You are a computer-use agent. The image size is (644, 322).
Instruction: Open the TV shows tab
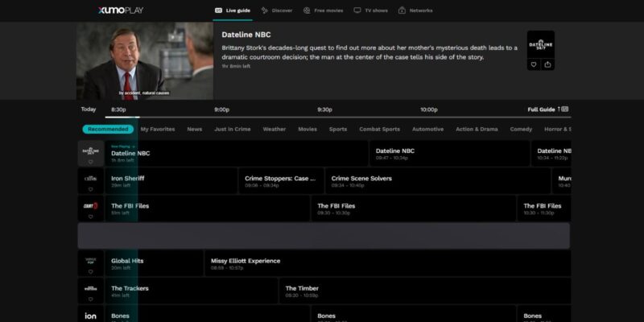point(370,10)
